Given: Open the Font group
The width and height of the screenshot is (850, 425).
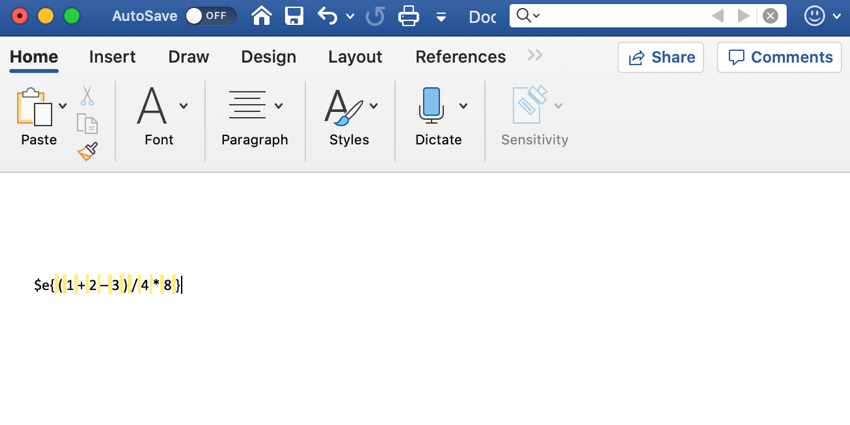Looking at the screenshot, I should pos(152,106).
